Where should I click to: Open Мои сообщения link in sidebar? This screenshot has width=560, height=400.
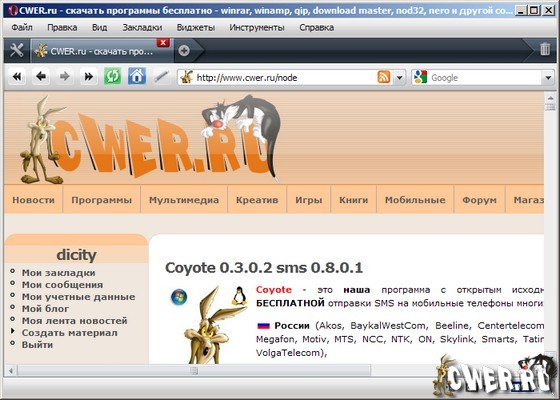(62, 285)
